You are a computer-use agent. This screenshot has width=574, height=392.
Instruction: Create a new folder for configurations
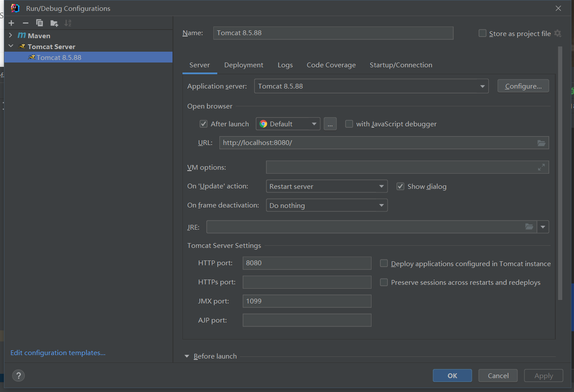point(54,23)
